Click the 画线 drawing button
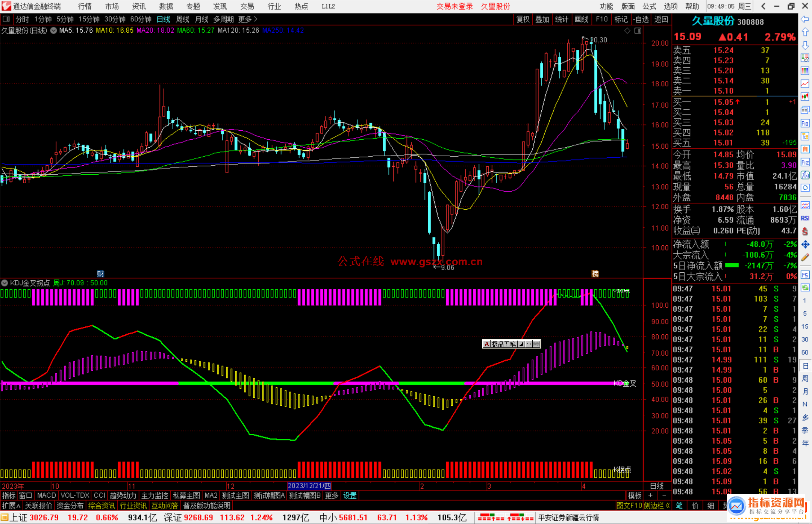Viewport: 812px width, 524px height. point(582,19)
